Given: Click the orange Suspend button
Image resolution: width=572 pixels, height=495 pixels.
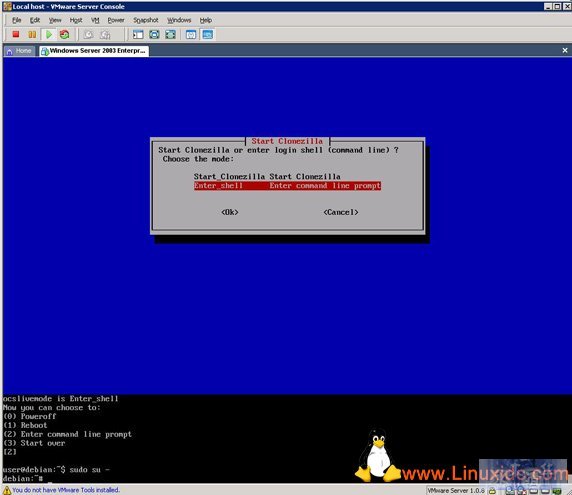Looking at the screenshot, I should (x=32, y=34).
